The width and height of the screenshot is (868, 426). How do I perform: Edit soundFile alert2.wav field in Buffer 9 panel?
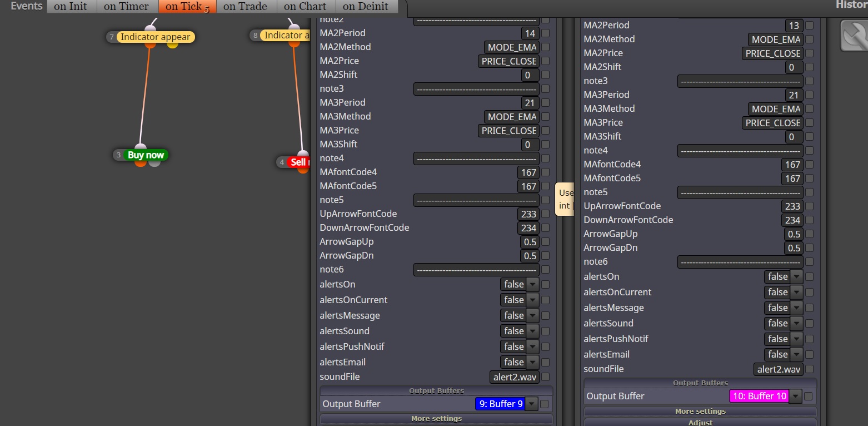click(x=515, y=377)
